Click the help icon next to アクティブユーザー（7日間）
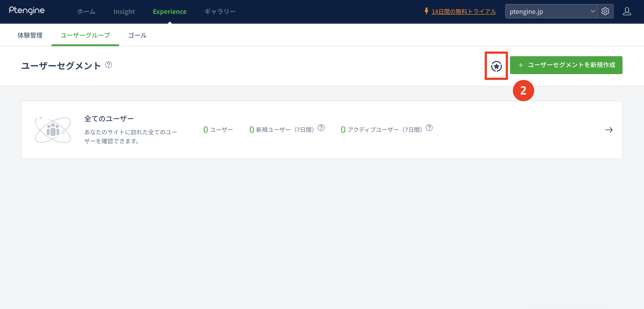This screenshot has width=644, height=309. tap(429, 128)
